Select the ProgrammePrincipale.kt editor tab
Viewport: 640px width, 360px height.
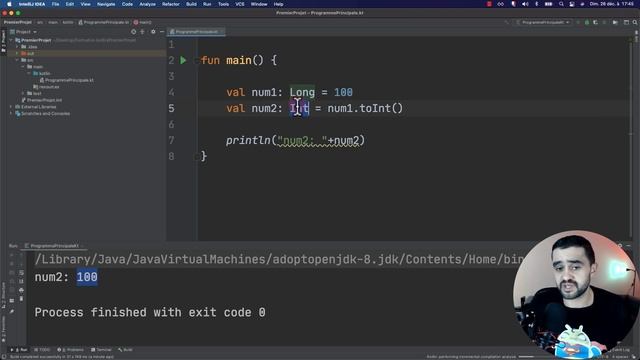[196, 32]
